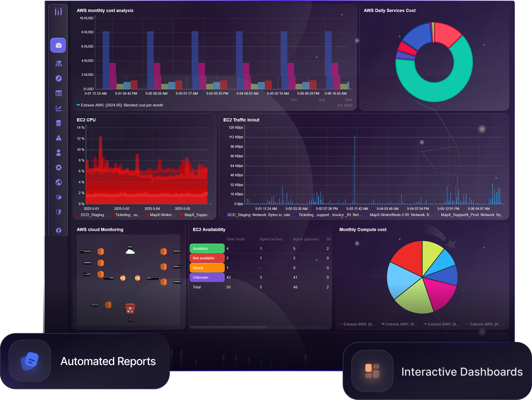Open the database stack sidebar icon

tap(59, 123)
